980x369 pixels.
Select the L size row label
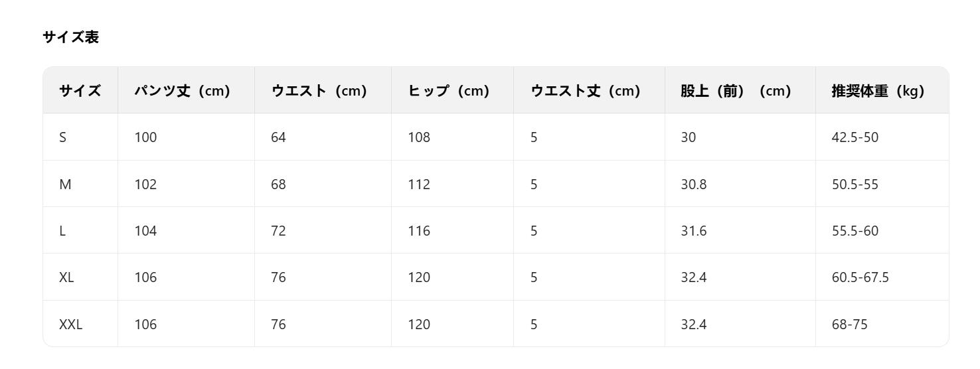(x=62, y=231)
